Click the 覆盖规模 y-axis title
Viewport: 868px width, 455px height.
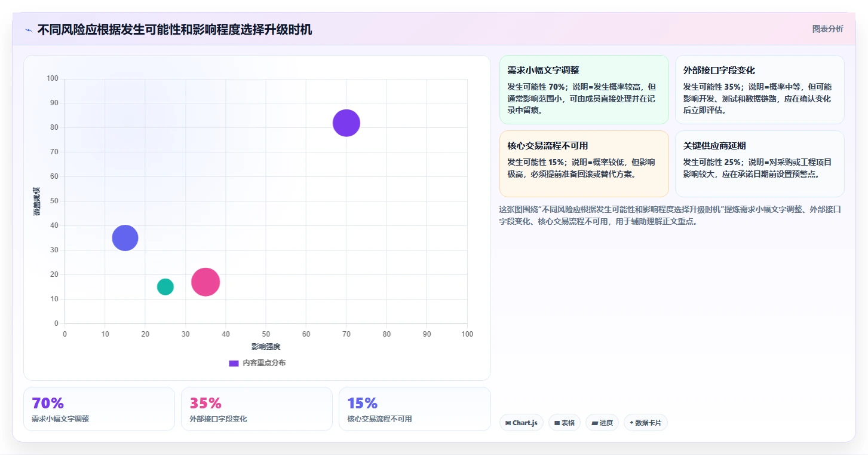37,201
